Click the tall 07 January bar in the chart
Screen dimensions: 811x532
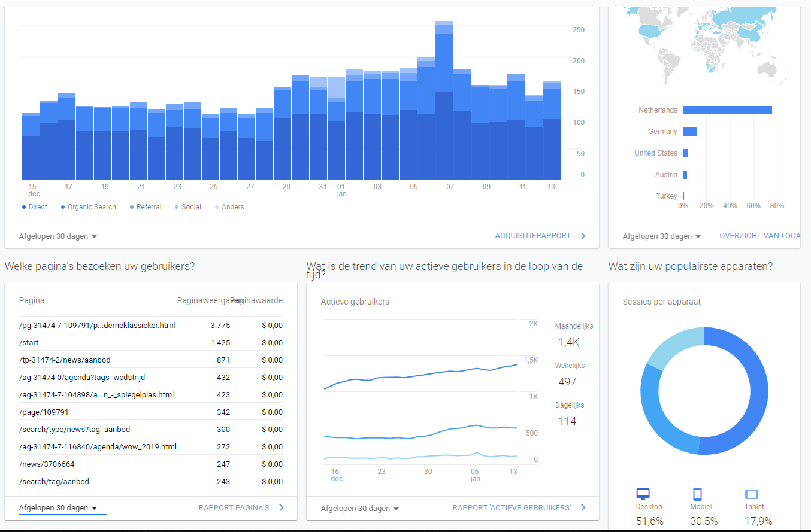point(444,101)
